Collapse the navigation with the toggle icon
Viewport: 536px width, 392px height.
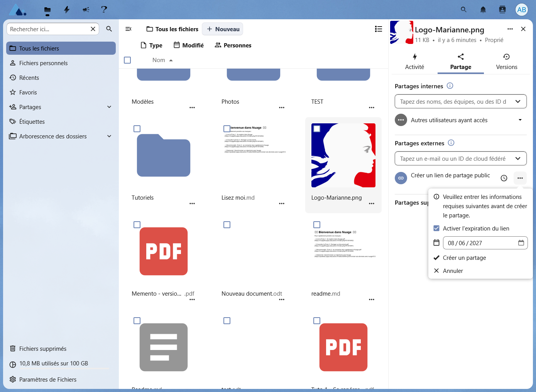click(129, 29)
